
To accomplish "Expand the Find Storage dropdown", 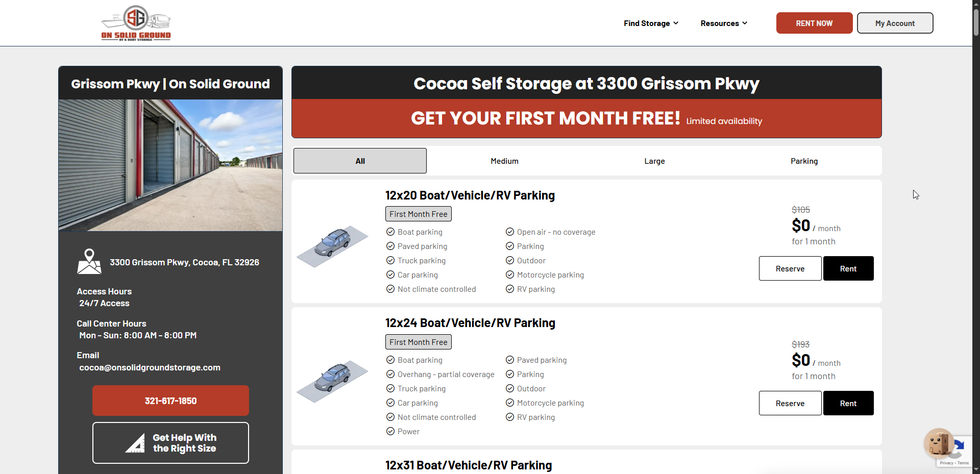I will tap(651, 23).
